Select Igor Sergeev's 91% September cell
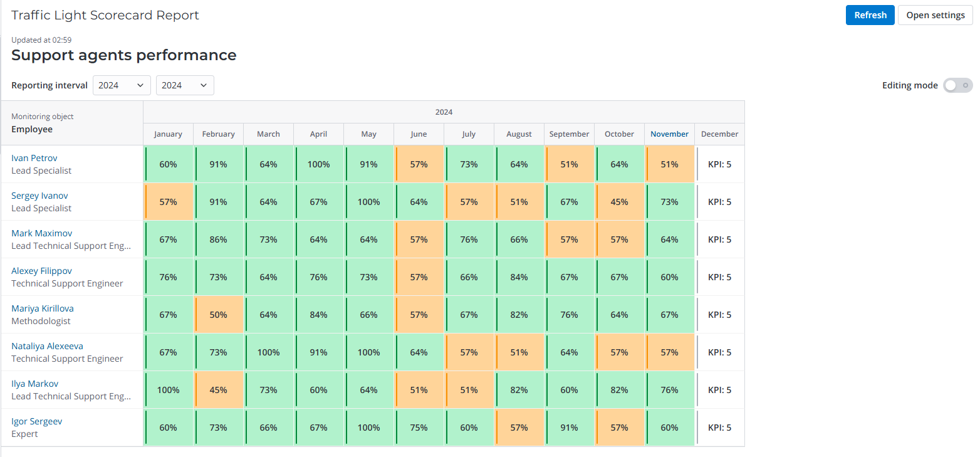Image resolution: width=980 pixels, height=457 pixels. point(569,428)
